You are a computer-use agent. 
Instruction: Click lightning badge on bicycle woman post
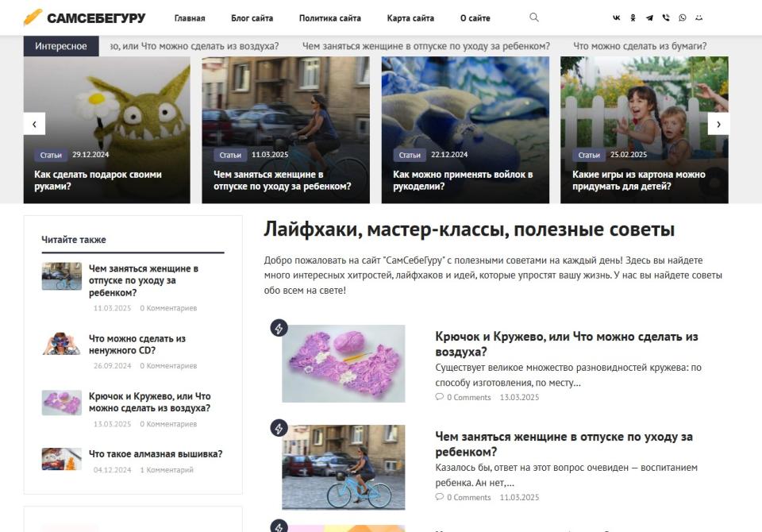279,429
